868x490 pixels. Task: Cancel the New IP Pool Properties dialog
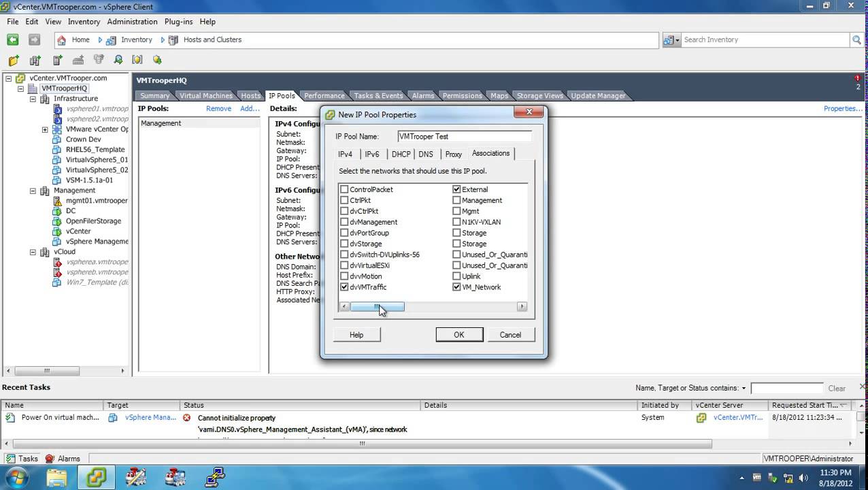click(x=510, y=335)
